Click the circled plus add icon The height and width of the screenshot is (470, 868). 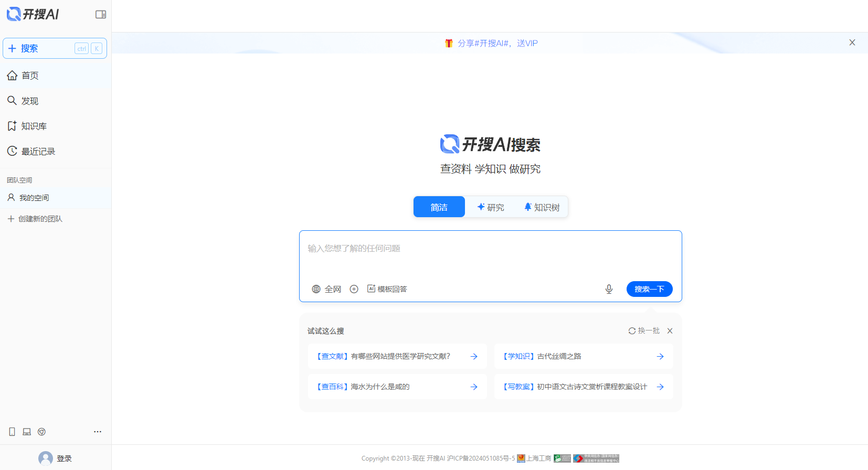354,289
